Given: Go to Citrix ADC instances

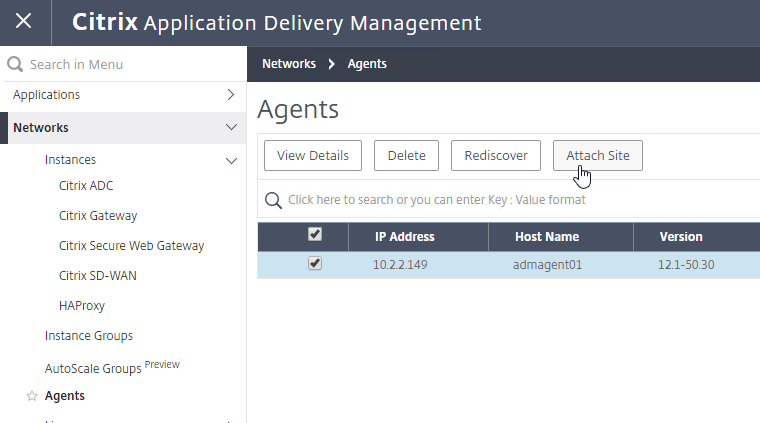Looking at the screenshot, I should point(86,186).
